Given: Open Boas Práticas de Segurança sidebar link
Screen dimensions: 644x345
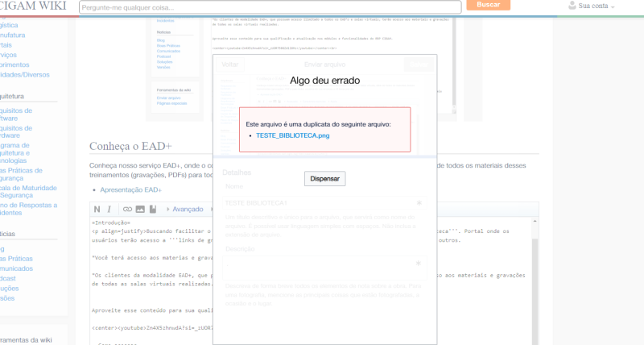Looking at the screenshot, I should click(x=21, y=174).
